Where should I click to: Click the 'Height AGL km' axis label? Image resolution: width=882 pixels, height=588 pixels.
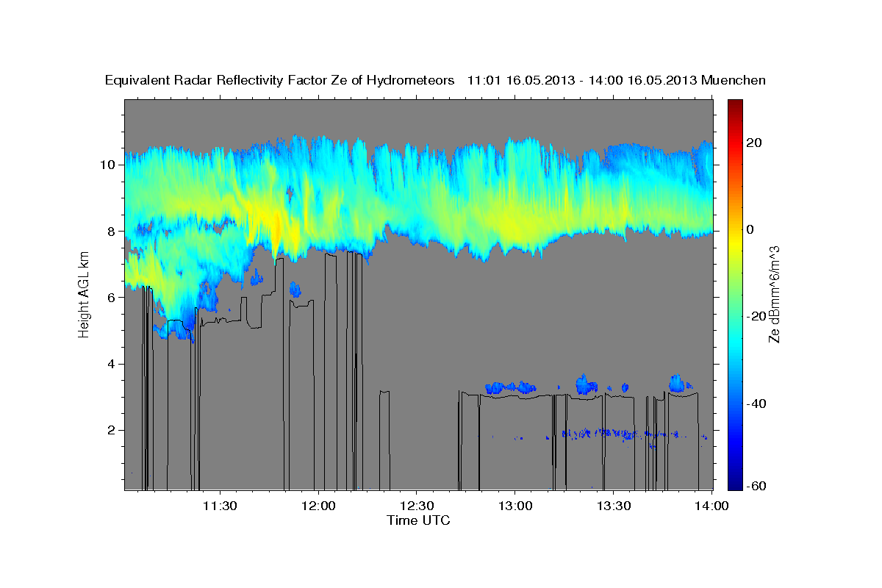tap(85, 294)
